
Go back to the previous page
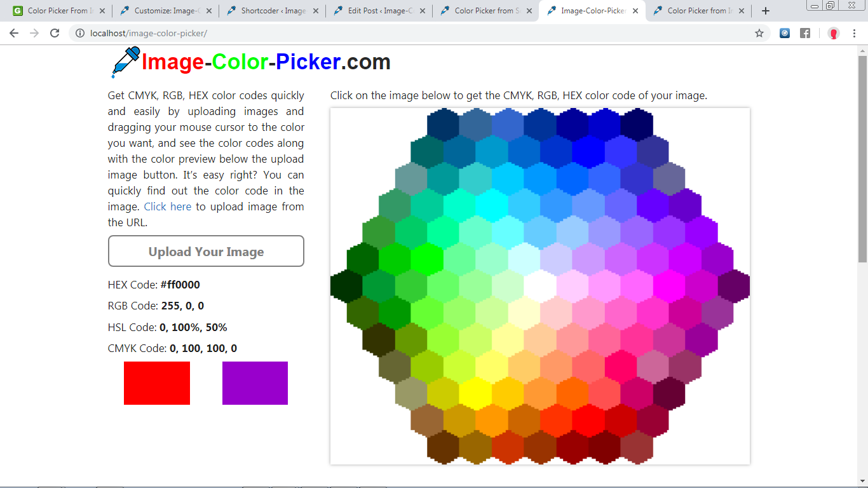click(x=14, y=33)
